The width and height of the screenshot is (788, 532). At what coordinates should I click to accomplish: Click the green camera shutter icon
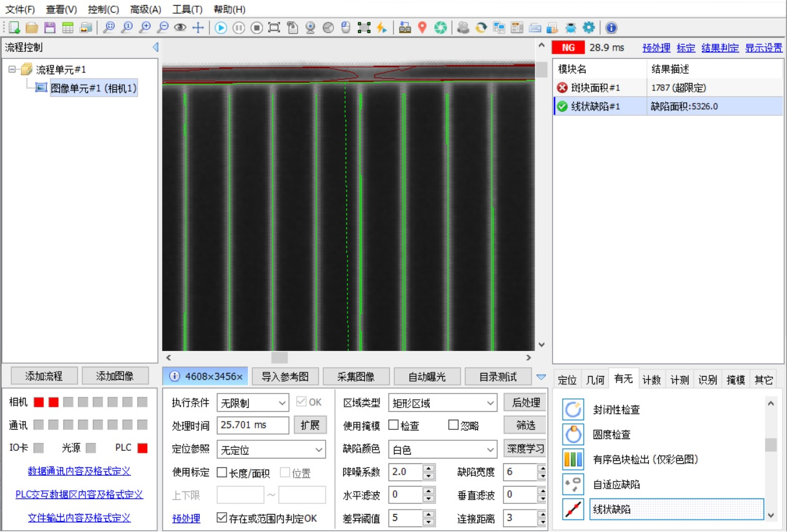[x=440, y=27]
